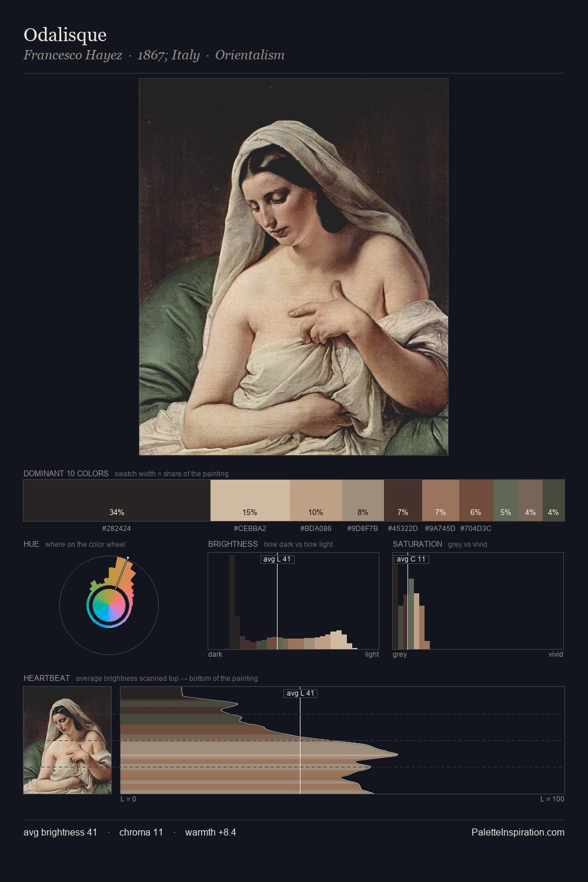Viewport: 588px width, 882px height.
Task: Click the hex label #45322D
Action: point(403,529)
